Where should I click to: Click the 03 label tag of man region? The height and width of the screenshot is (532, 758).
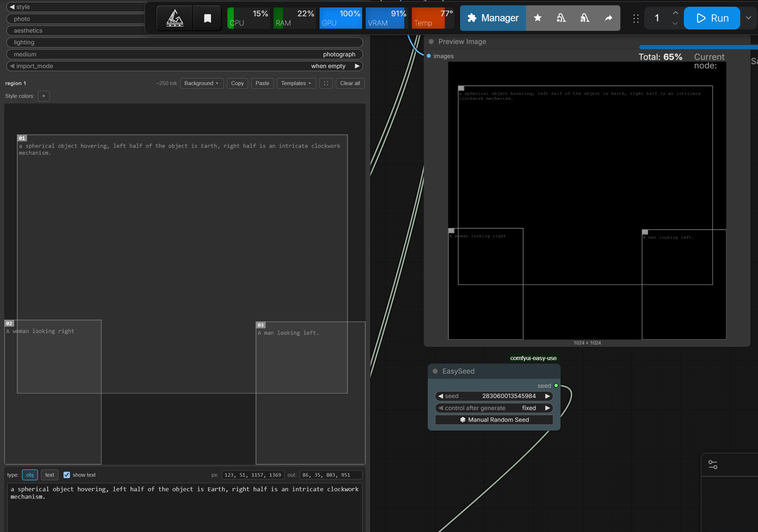(261, 325)
